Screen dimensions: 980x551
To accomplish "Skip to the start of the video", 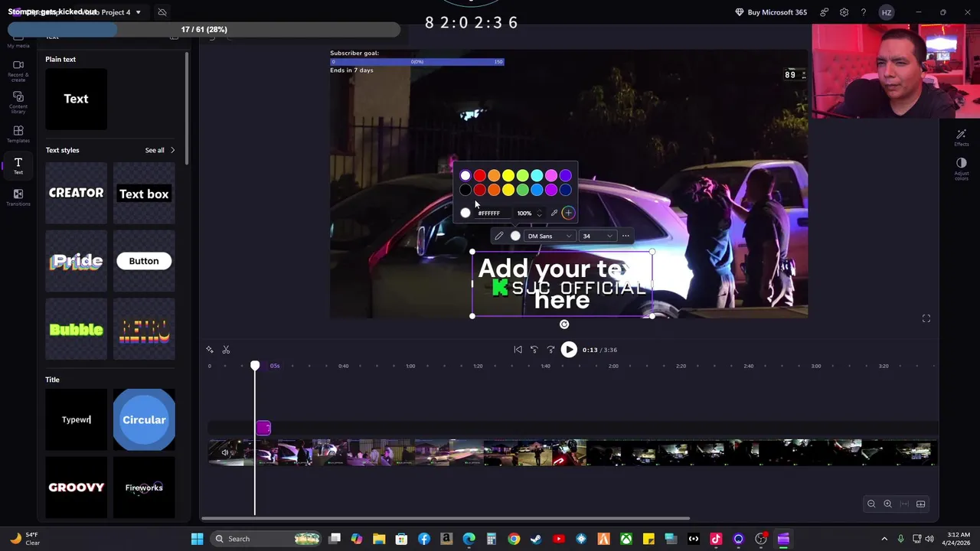I will (x=518, y=350).
